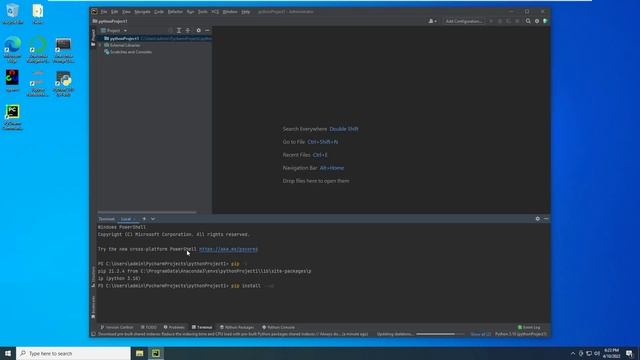This screenshot has width=640, height=360.
Task: Select External Libraries in project tree
Action: [122, 45]
